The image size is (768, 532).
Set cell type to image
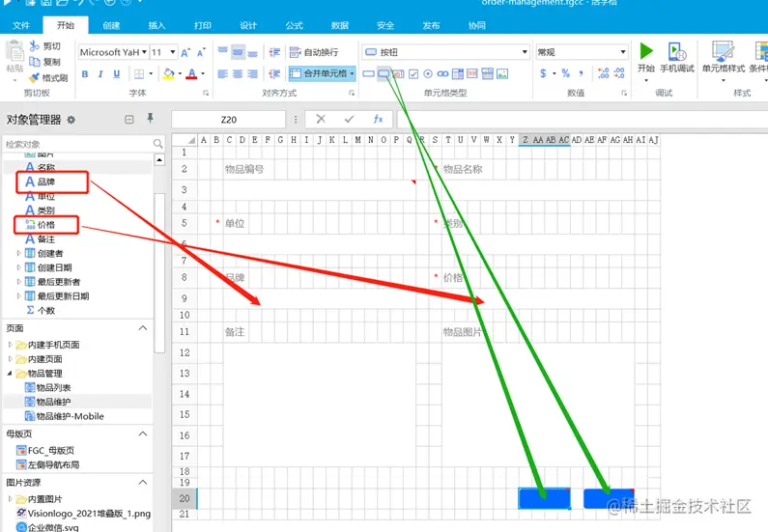click(x=502, y=74)
